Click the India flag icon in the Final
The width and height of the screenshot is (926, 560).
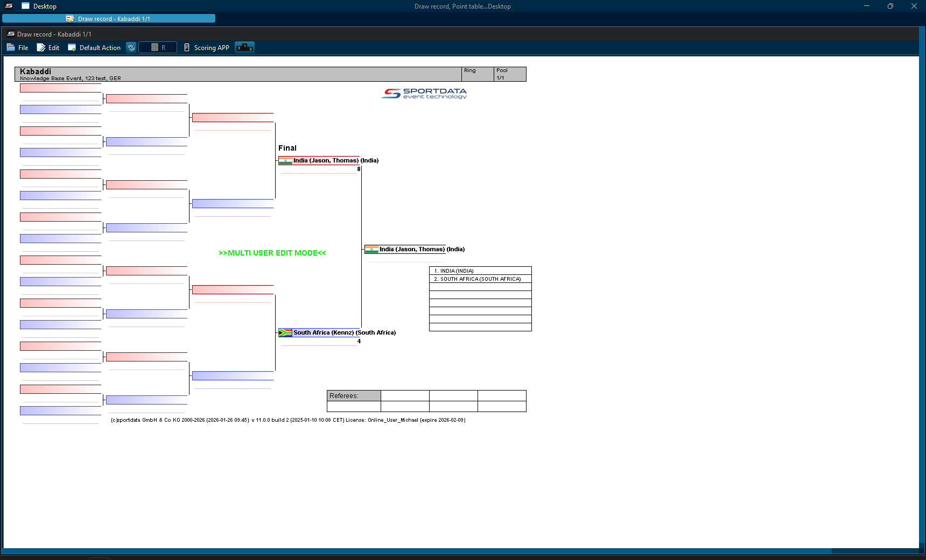pos(285,161)
